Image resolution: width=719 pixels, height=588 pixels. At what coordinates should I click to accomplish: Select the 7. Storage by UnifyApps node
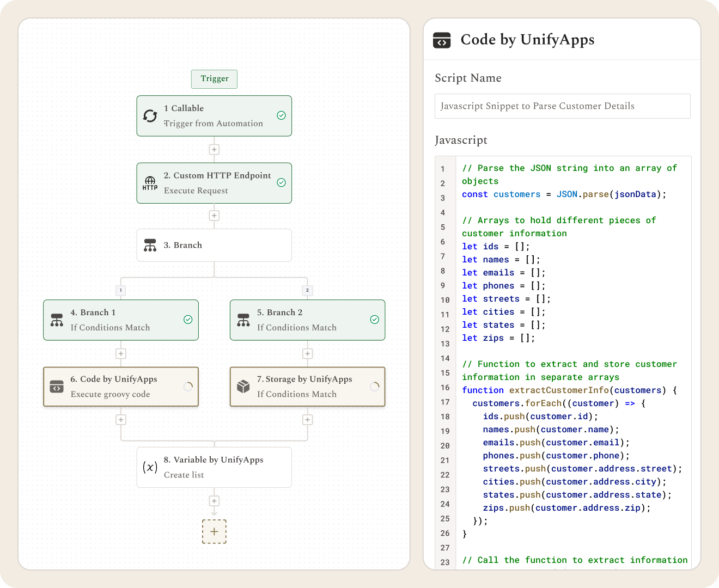pos(308,387)
